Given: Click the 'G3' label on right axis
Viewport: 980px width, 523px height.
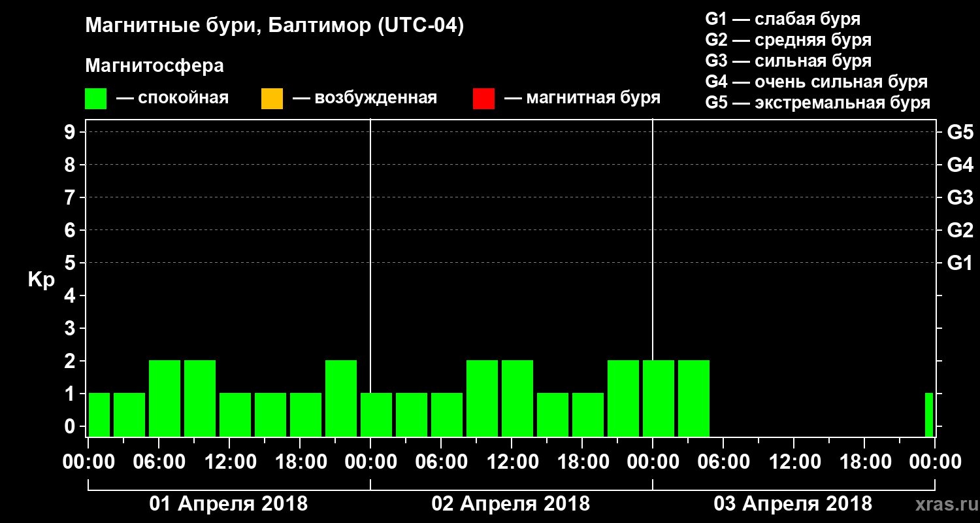Looking at the screenshot, I should click(x=960, y=197).
